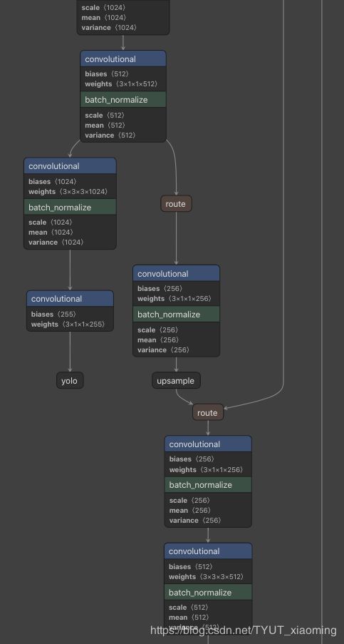
Task: Click mean 〈1024〉 in the 3×3×3×1024 node
Action: (x=51, y=232)
